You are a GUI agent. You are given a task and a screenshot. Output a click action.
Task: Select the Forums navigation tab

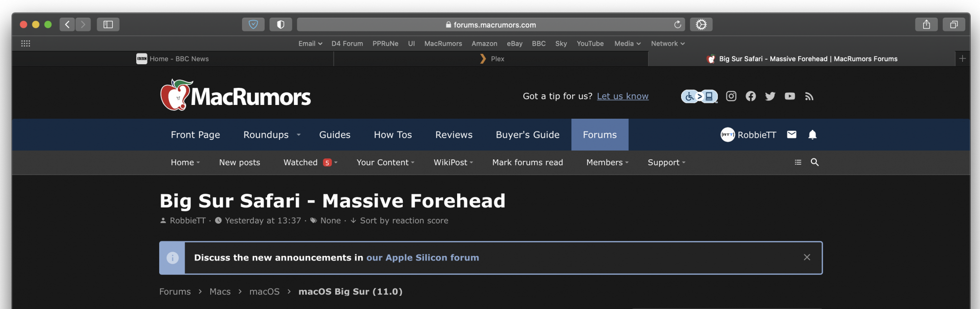pos(600,135)
